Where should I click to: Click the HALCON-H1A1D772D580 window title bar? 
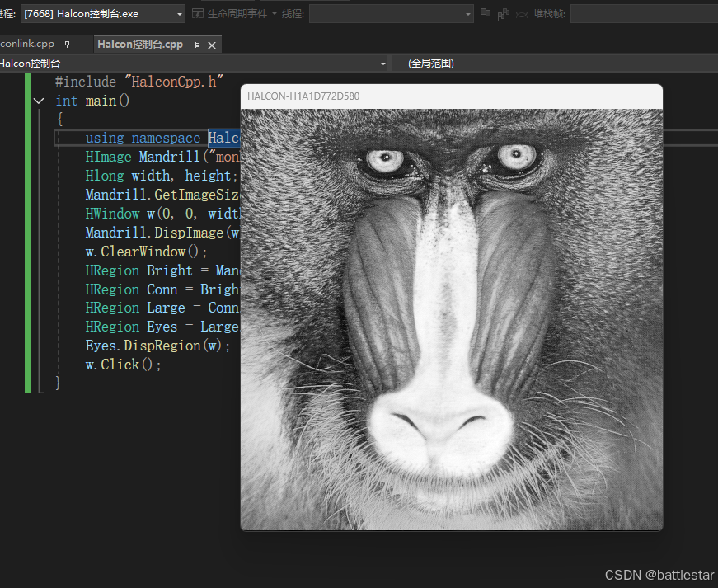(452, 96)
